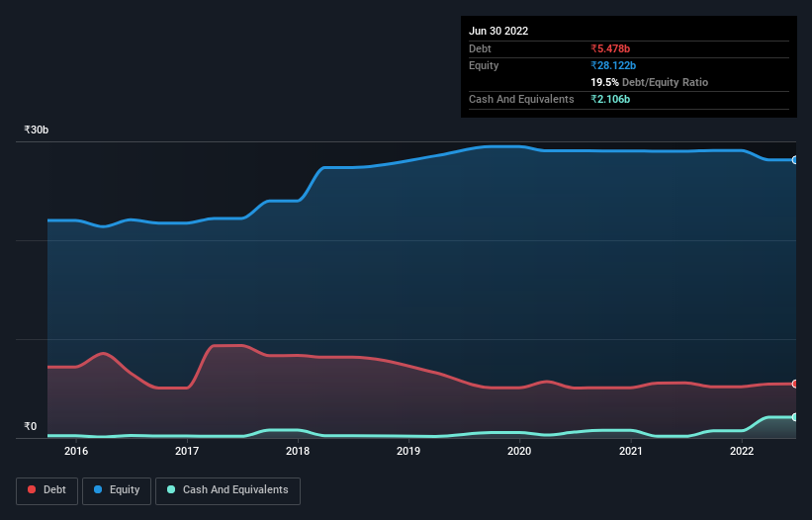
Task: Click the teal Cash And Equivalents legend dot
Action: pyautogui.click(x=171, y=489)
